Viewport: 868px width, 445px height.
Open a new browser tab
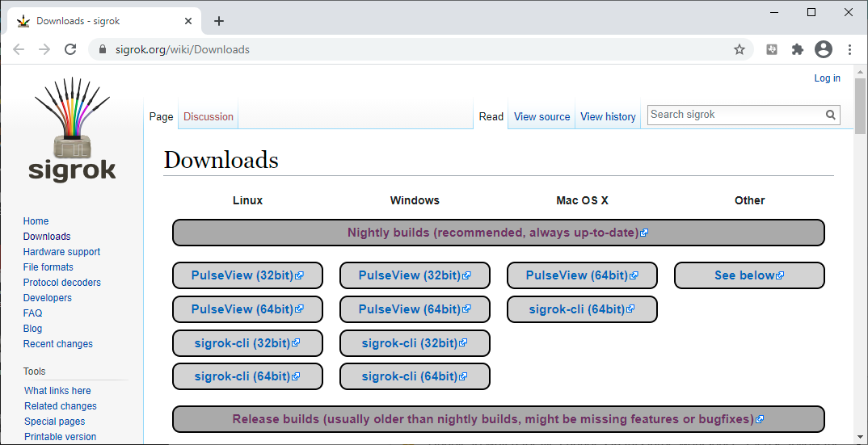pos(219,21)
